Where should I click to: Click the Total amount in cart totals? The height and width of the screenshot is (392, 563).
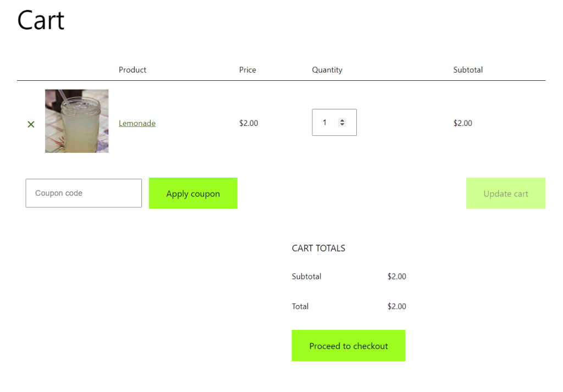[397, 306]
